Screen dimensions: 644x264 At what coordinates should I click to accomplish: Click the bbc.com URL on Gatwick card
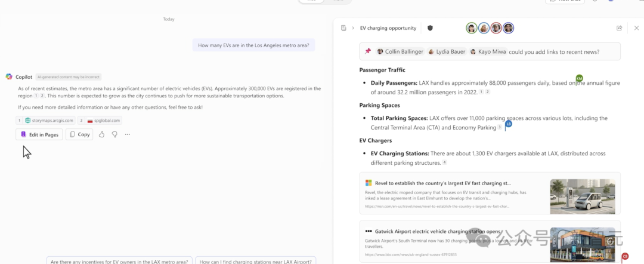point(411,254)
